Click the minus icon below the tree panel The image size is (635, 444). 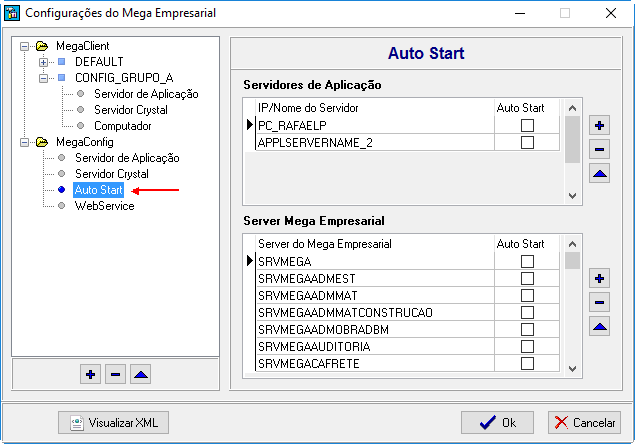tap(115, 374)
